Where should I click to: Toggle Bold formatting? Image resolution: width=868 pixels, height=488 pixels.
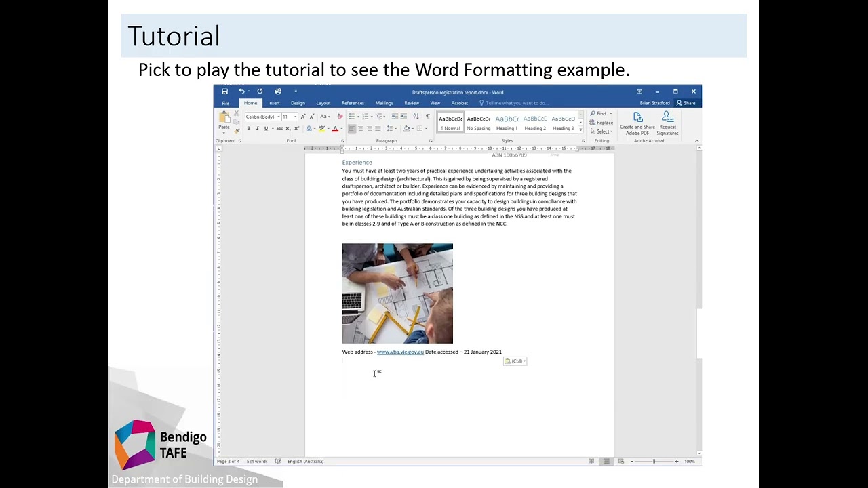pos(249,129)
